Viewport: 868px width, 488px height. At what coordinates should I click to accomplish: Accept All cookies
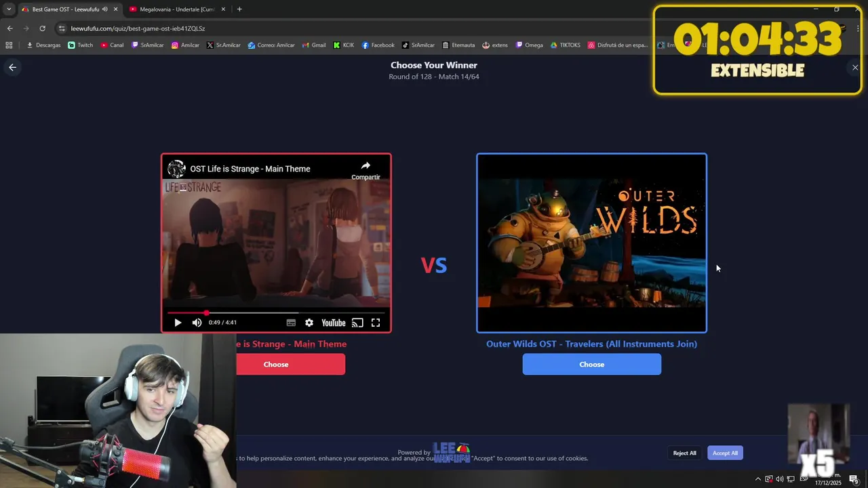[x=725, y=453]
